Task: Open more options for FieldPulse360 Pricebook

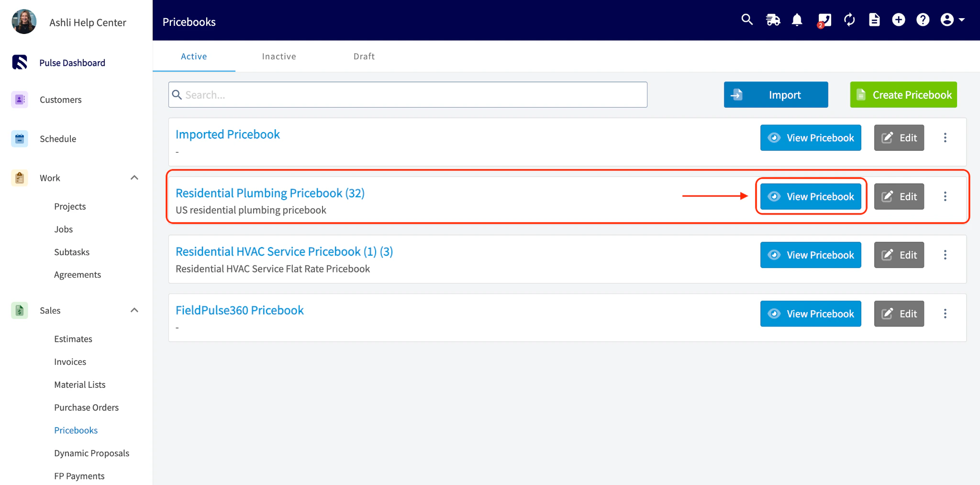Action: tap(945, 314)
